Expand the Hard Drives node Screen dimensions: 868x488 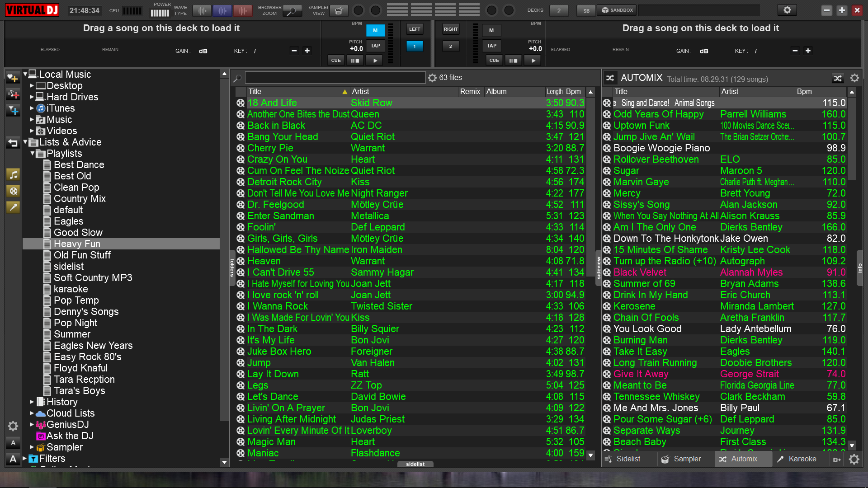coord(32,97)
